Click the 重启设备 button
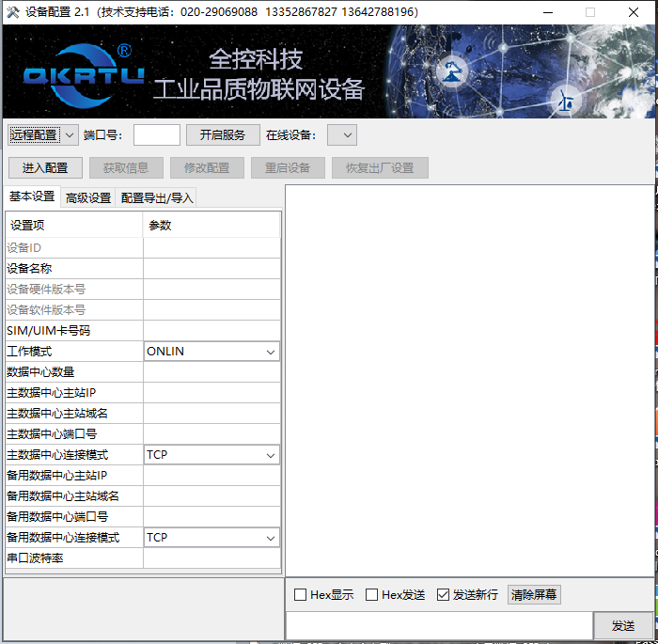 point(288,168)
